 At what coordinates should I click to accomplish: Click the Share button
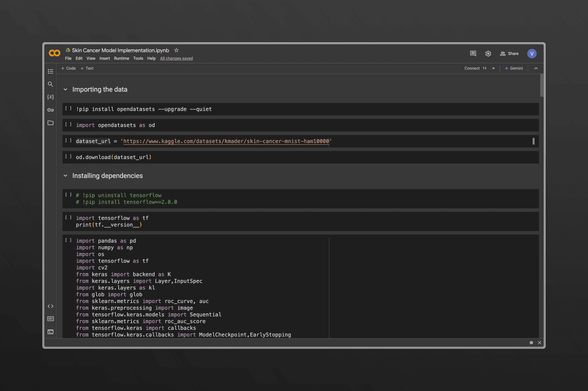coord(510,54)
